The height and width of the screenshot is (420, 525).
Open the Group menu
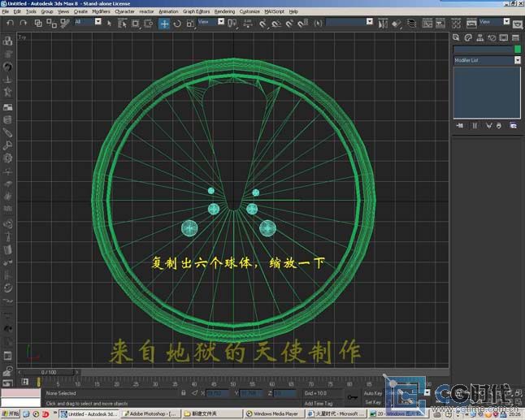coord(47,11)
